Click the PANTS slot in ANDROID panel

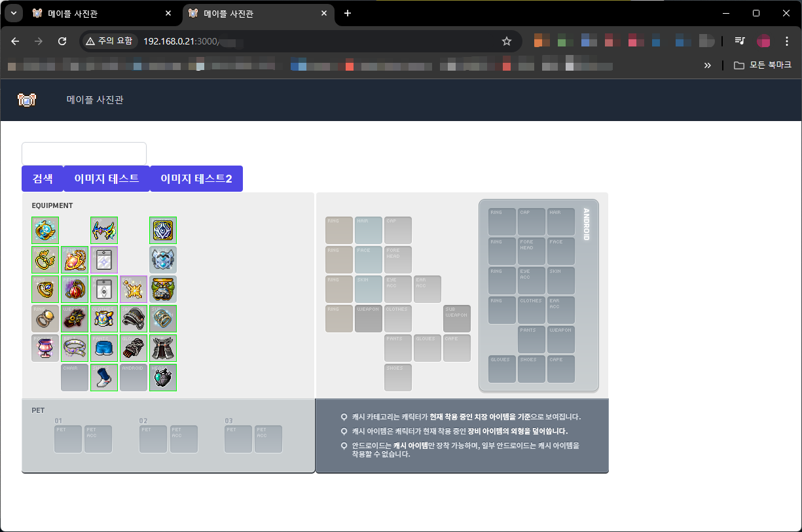(532, 340)
